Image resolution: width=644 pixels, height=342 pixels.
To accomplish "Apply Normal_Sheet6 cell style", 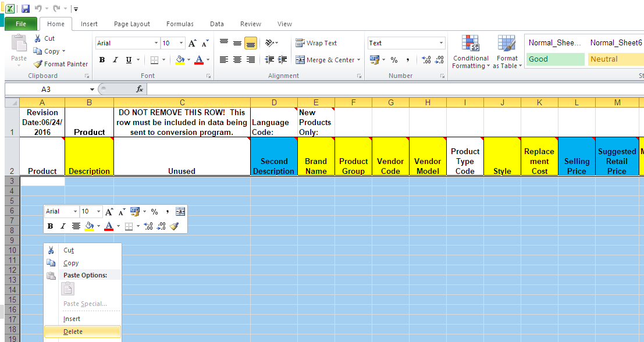I will coord(616,42).
